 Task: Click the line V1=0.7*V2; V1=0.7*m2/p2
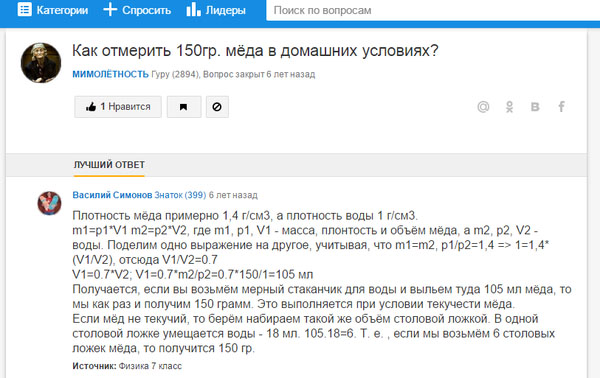click(x=192, y=274)
